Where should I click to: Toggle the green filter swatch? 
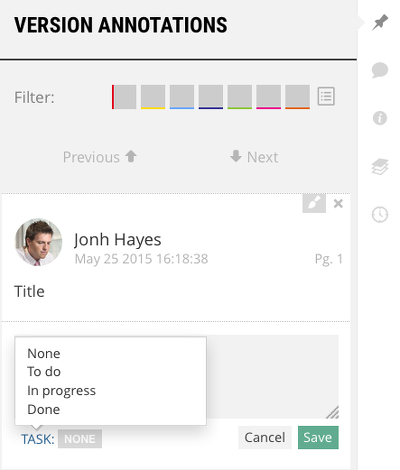[x=240, y=97]
